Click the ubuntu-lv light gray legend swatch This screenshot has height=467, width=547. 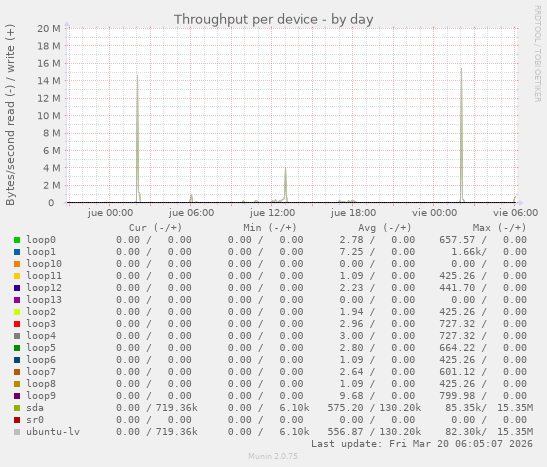(17, 432)
